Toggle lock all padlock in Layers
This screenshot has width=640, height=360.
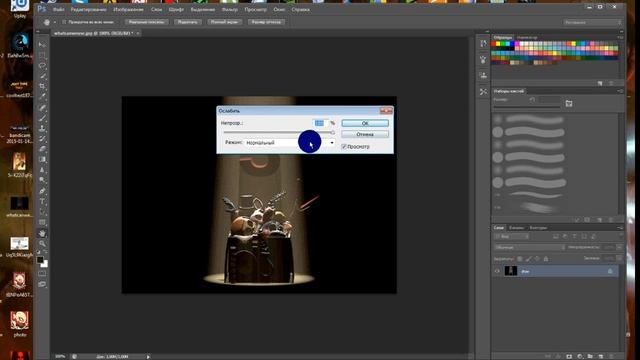546,259
